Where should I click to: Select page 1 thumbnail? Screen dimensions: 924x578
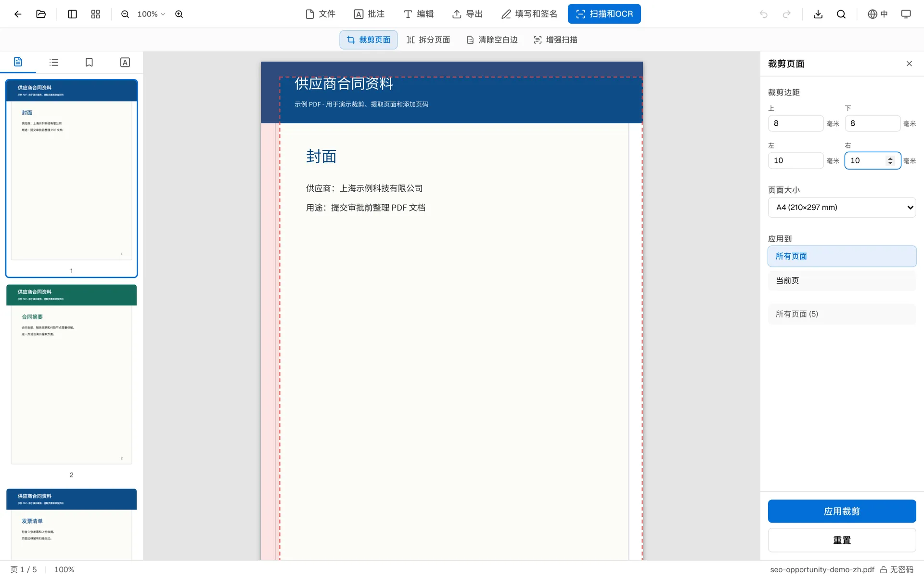tap(71, 178)
